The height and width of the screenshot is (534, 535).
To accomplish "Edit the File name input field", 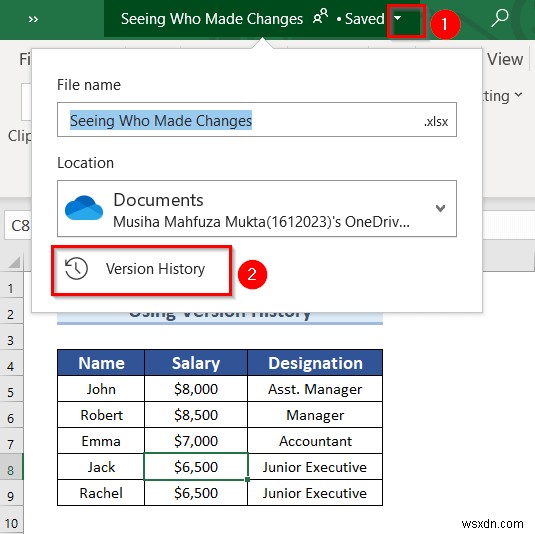I will pyautogui.click(x=257, y=120).
